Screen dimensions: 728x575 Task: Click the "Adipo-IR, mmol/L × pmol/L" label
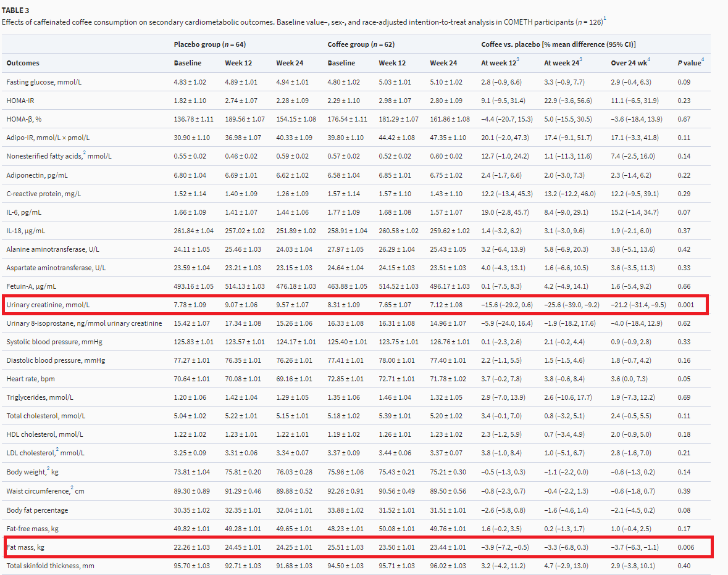click(x=48, y=138)
